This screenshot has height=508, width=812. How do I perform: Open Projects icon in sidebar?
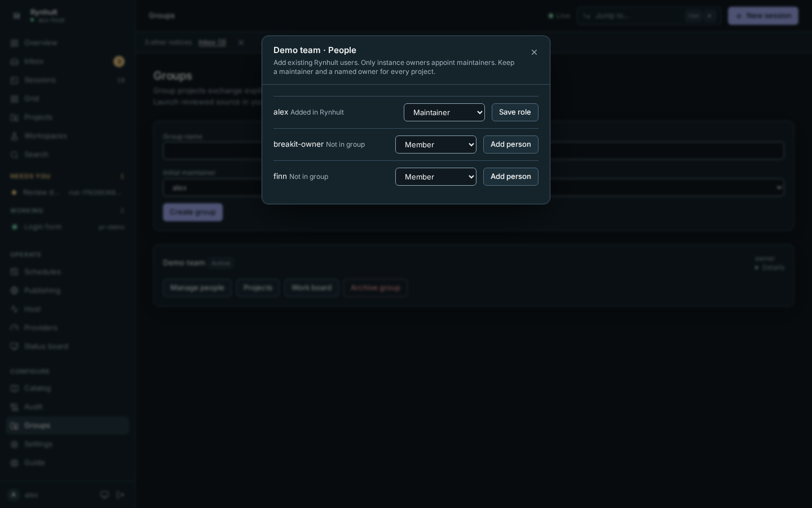pyautogui.click(x=15, y=117)
